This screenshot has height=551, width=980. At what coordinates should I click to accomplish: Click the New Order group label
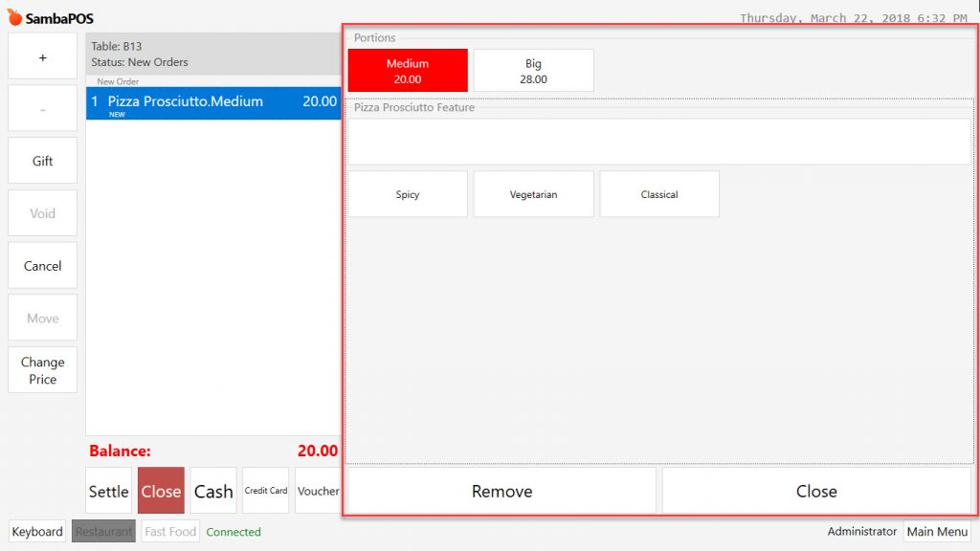[118, 81]
